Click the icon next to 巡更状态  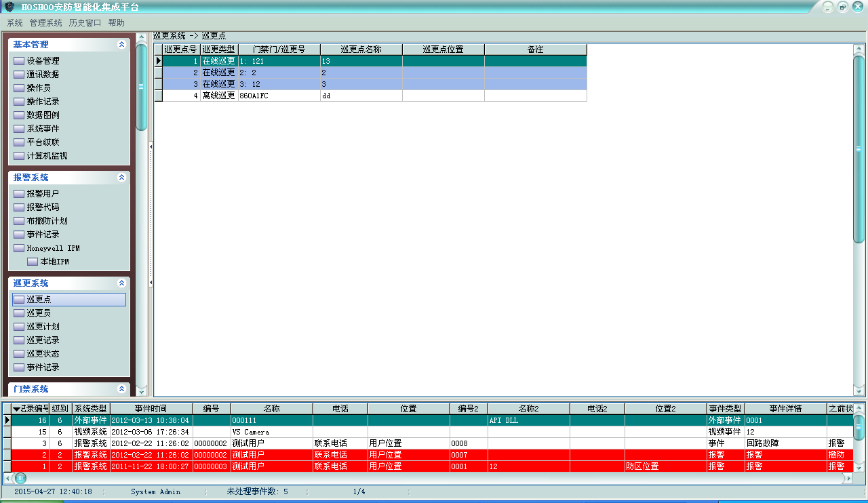tap(19, 354)
